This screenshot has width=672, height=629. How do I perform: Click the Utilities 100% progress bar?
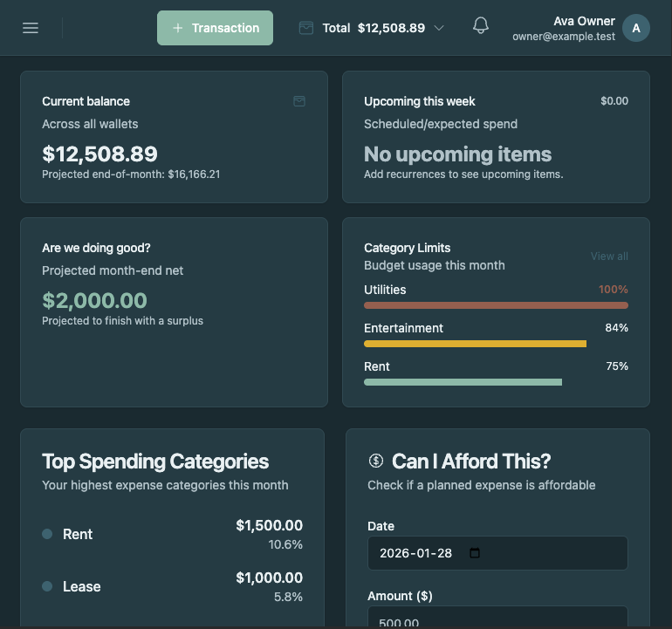point(496,305)
